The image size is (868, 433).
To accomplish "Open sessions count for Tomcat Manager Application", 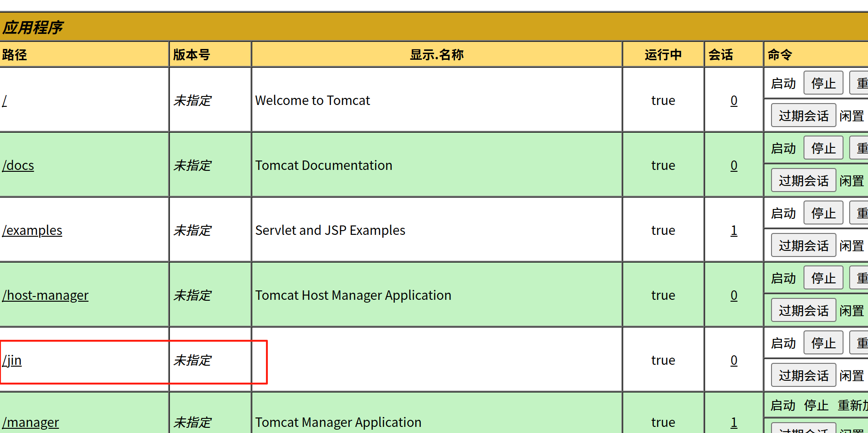I will coord(734,423).
